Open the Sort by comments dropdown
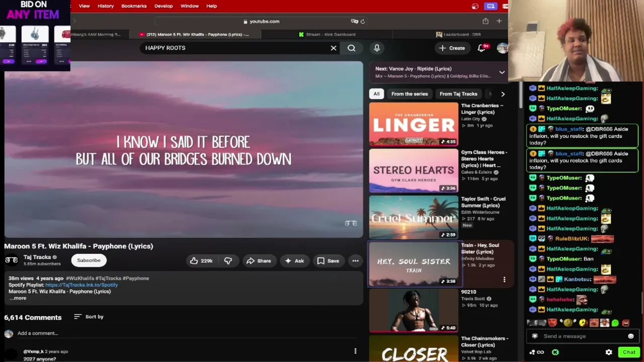Image resolution: width=644 pixels, height=362 pixels. point(89,317)
